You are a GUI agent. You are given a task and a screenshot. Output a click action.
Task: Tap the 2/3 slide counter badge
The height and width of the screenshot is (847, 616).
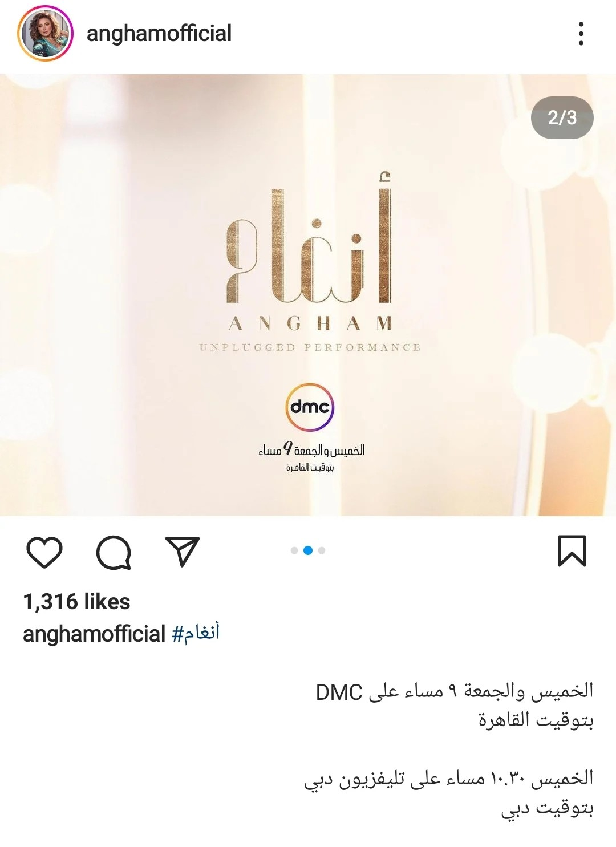tap(562, 117)
